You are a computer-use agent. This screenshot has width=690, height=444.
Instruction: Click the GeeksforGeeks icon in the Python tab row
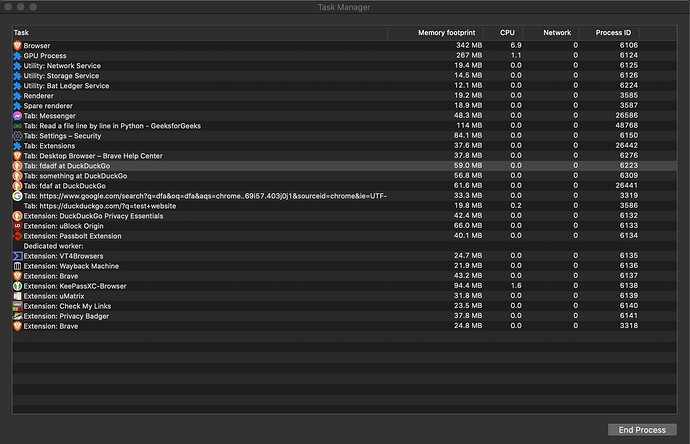pyautogui.click(x=17, y=126)
